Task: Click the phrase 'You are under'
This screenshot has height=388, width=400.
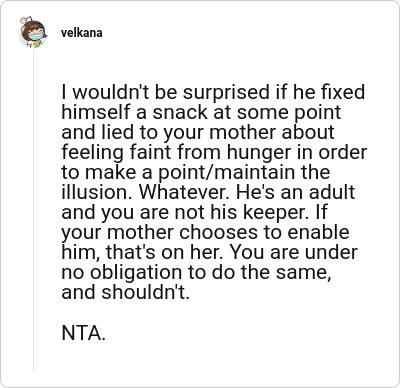Action: click(x=294, y=252)
